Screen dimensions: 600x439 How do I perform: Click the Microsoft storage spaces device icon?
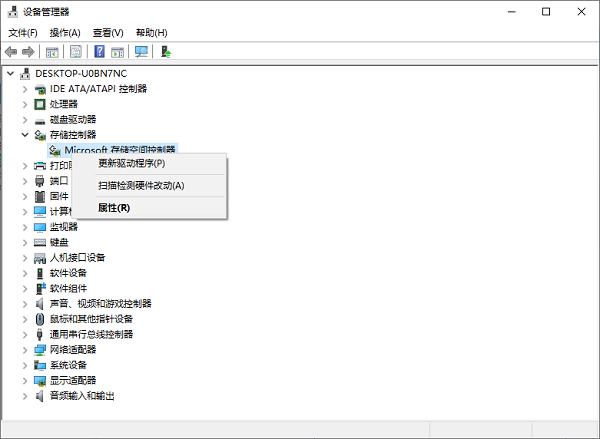tap(55, 150)
